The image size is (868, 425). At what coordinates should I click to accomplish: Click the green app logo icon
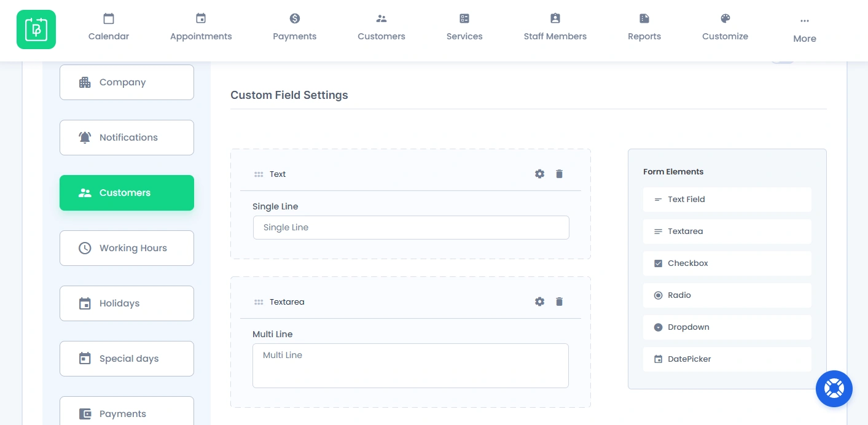click(36, 29)
